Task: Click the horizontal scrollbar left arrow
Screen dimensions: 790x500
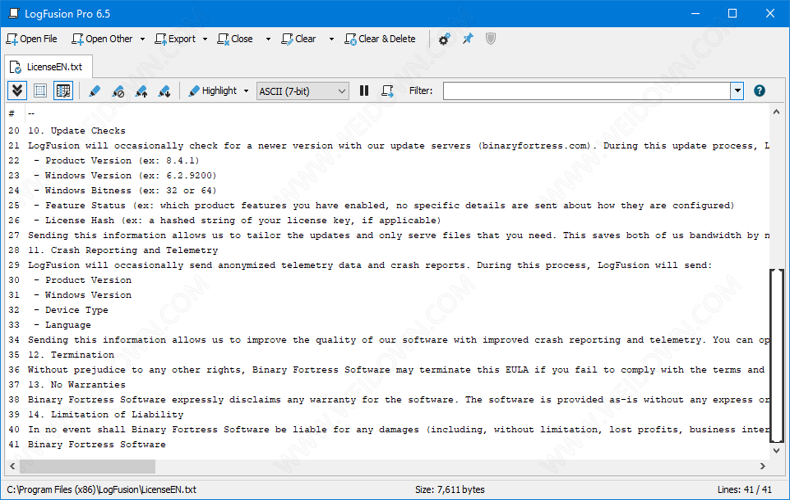Action: pyautogui.click(x=12, y=466)
